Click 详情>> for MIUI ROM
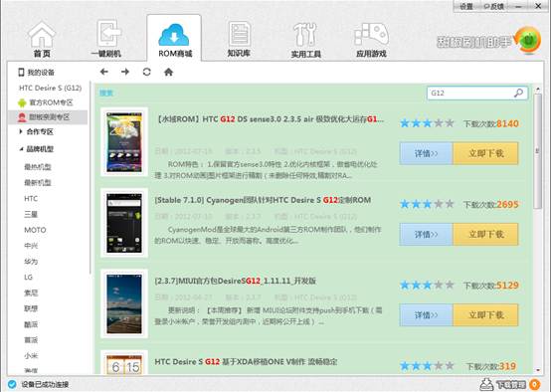Image resolution: width=551 pixels, height=392 pixels. click(x=427, y=315)
